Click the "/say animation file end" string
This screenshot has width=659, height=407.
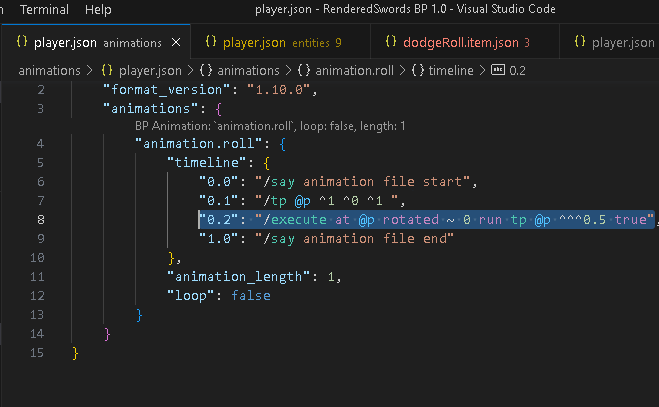click(x=354, y=239)
